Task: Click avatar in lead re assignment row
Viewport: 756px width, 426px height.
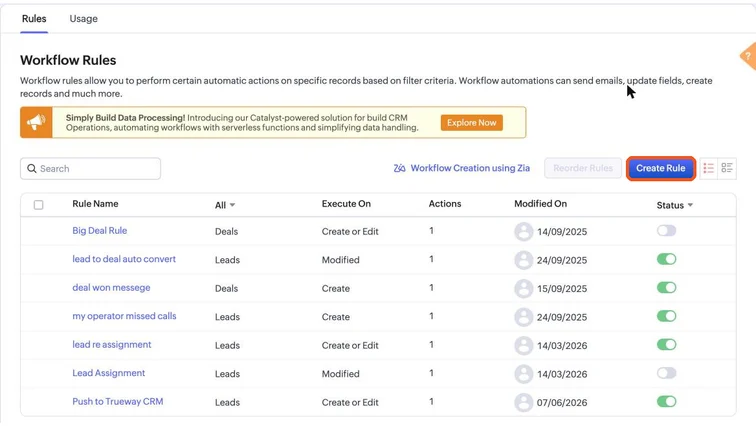Action: coord(523,345)
